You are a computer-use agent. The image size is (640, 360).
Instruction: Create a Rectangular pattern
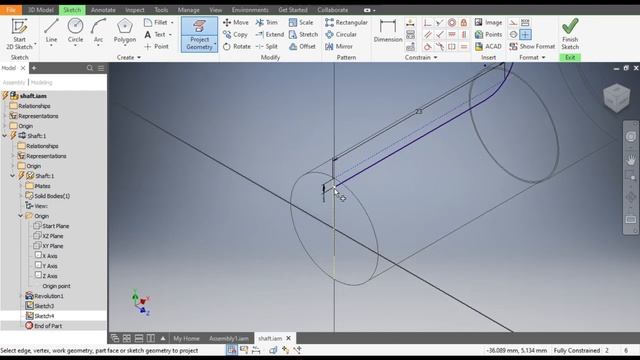[x=347, y=22]
